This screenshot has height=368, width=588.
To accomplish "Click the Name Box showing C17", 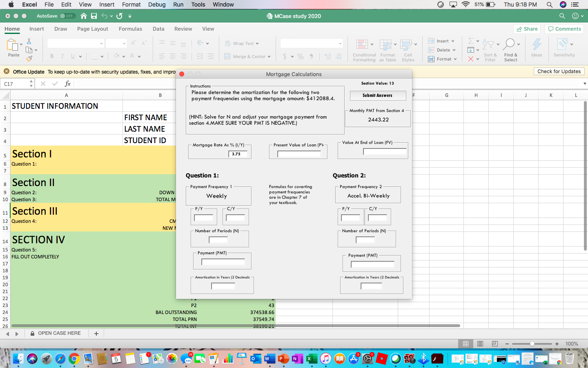I will tap(18, 84).
